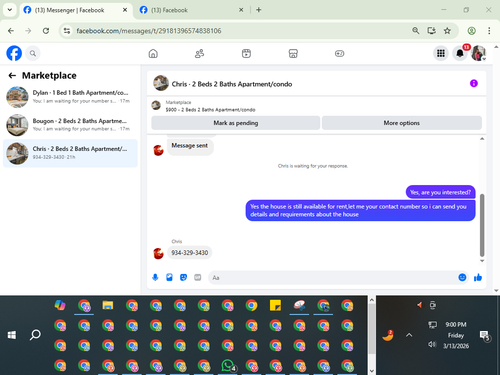Viewport: 500px width, 375px height.
Task: Choose a sticker icon in composer
Action: 183,277
